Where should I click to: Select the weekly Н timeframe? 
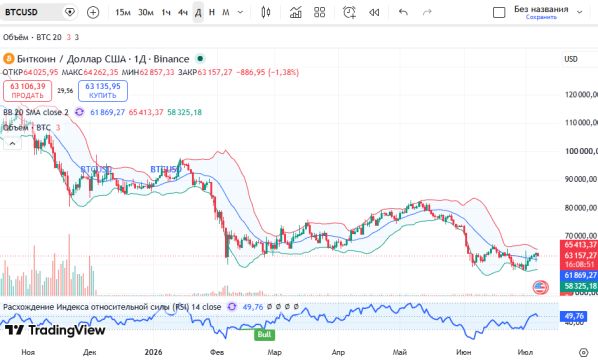(x=212, y=13)
